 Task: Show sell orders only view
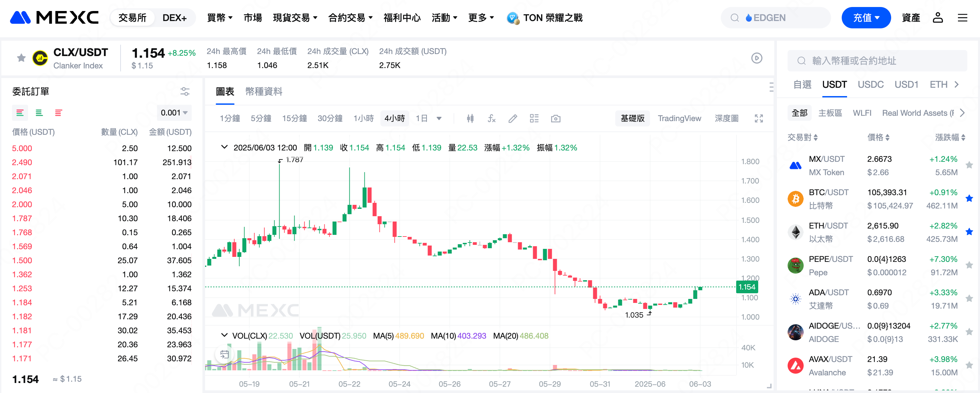[58, 113]
